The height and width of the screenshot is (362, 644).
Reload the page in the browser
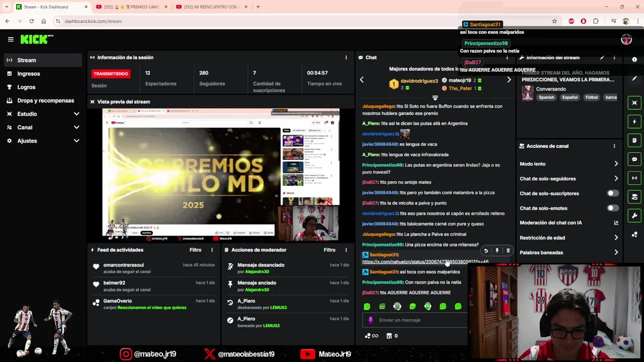[31, 21]
